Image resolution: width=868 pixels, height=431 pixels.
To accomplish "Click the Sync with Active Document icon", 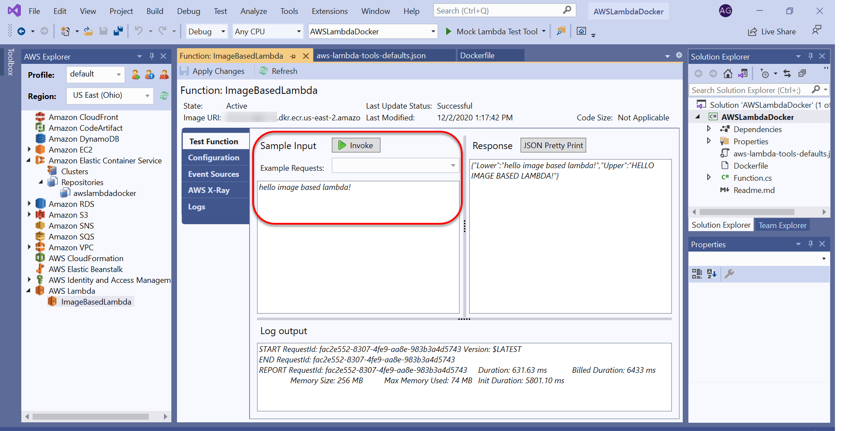I will [x=787, y=73].
